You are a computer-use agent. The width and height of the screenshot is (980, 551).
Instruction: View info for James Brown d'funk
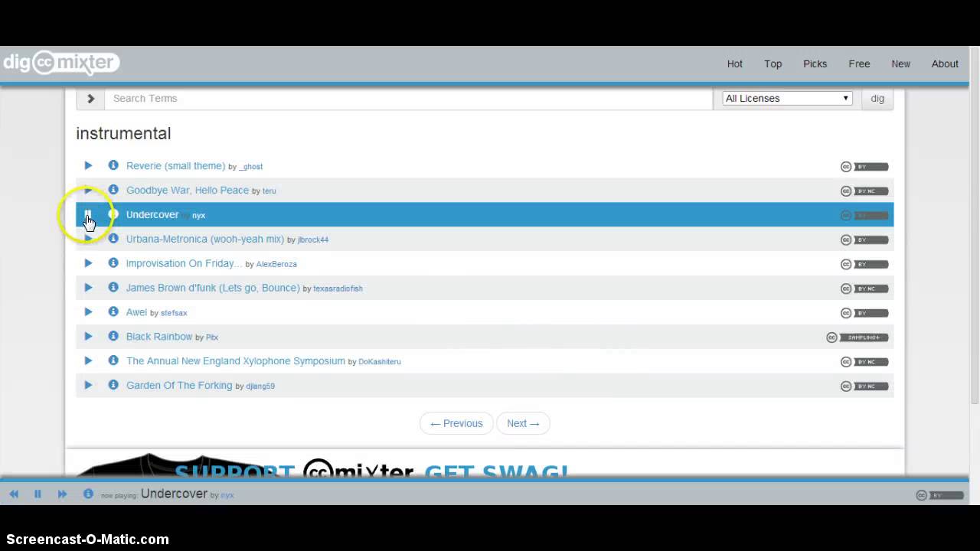[113, 288]
